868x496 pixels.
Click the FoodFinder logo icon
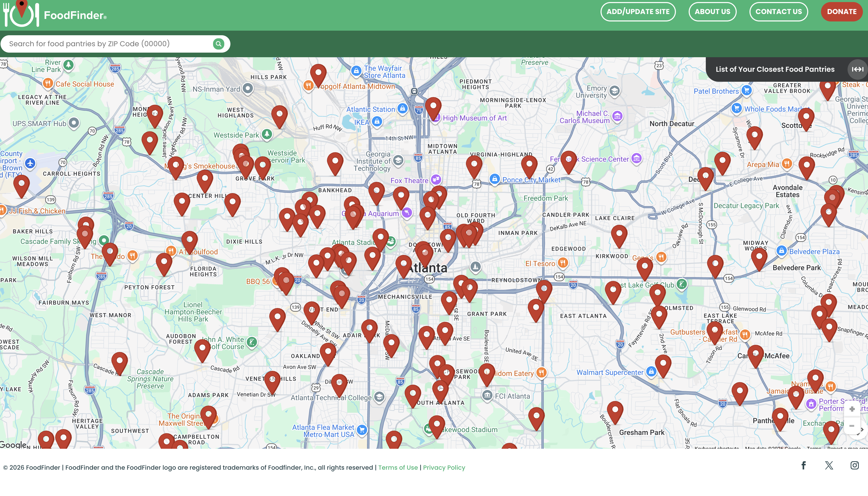(x=21, y=14)
